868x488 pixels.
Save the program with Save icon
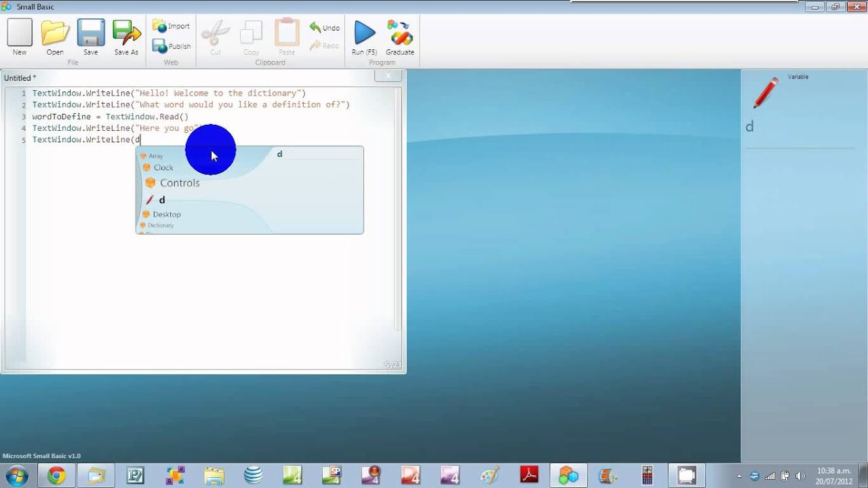click(90, 37)
